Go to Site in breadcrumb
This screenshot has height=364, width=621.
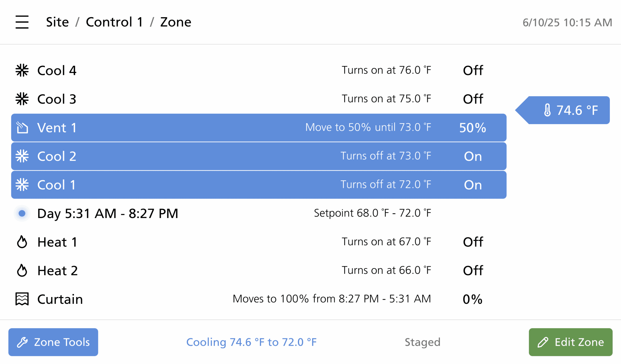(x=57, y=22)
